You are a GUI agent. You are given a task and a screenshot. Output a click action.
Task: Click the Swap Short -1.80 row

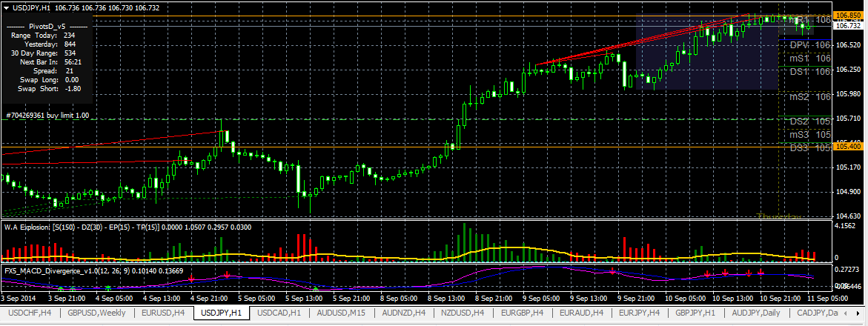pos(49,89)
